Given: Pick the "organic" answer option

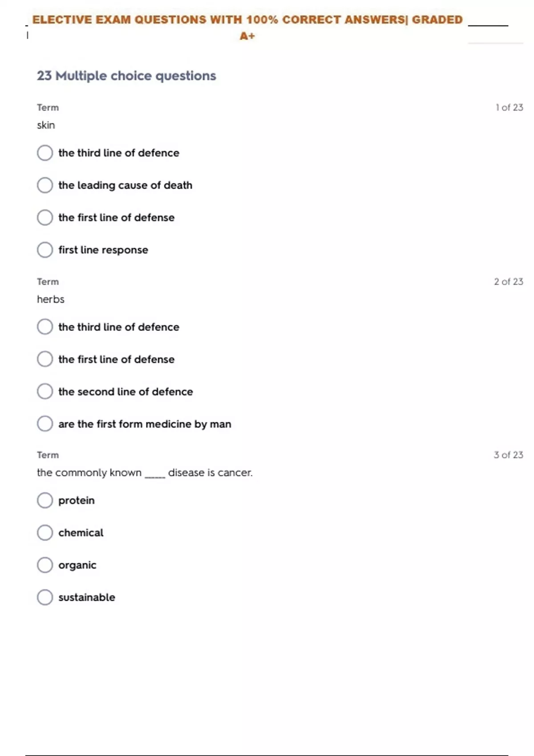Looking at the screenshot, I should [45, 565].
